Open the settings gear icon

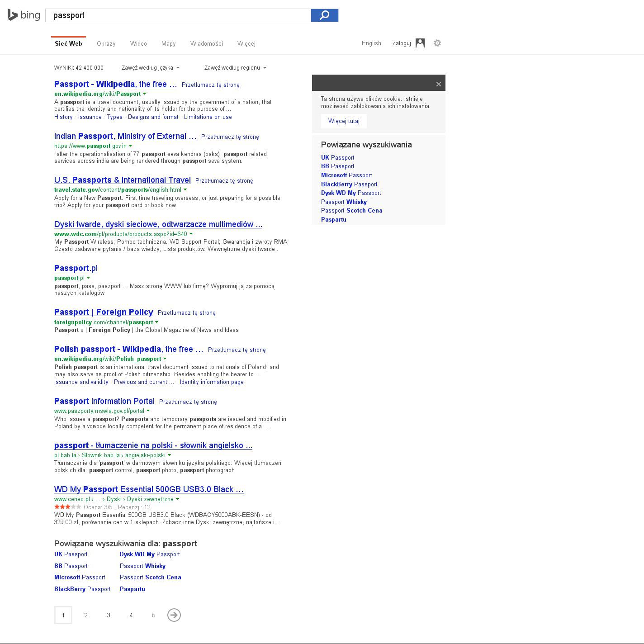pyautogui.click(x=437, y=43)
